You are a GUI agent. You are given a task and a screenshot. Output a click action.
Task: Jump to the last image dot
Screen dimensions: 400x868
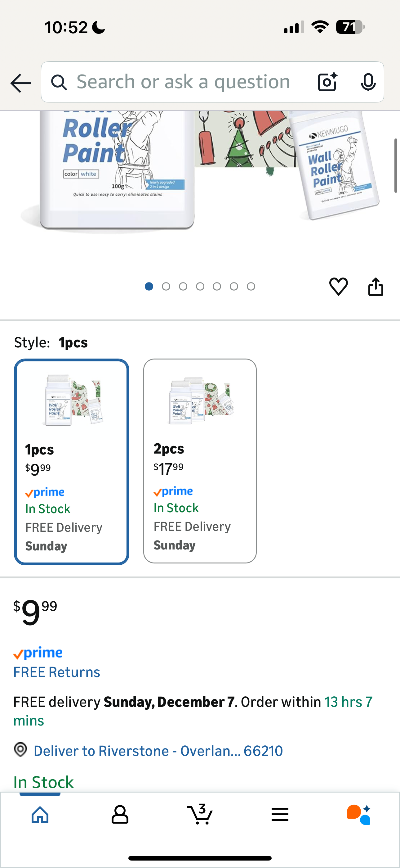tap(251, 287)
